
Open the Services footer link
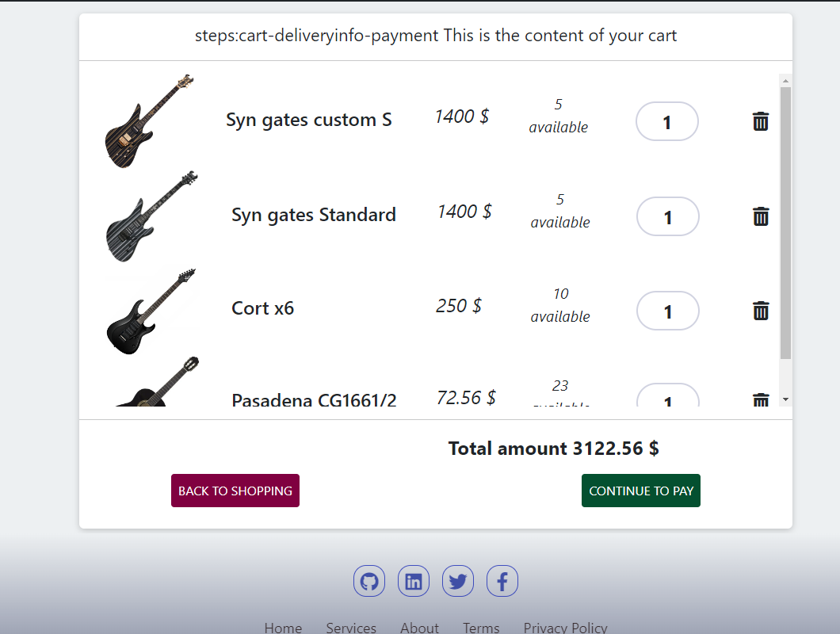(351, 628)
